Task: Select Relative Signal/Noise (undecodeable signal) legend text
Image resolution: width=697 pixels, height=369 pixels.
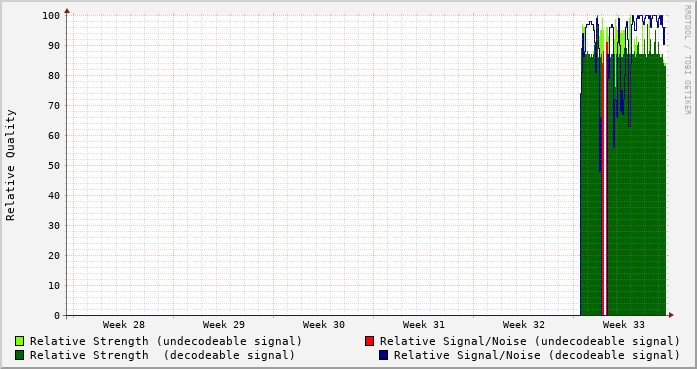Action: pyautogui.click(x=530, y=341)
